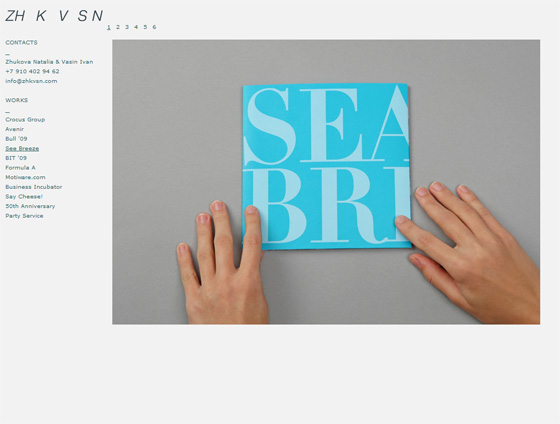Select the Sea Breeze project link
This screenshot has height=424, width=560.
point(22,149)
